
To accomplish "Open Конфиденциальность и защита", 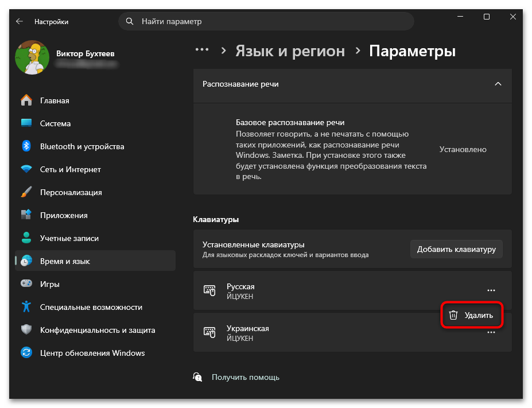I will point(95,330).
